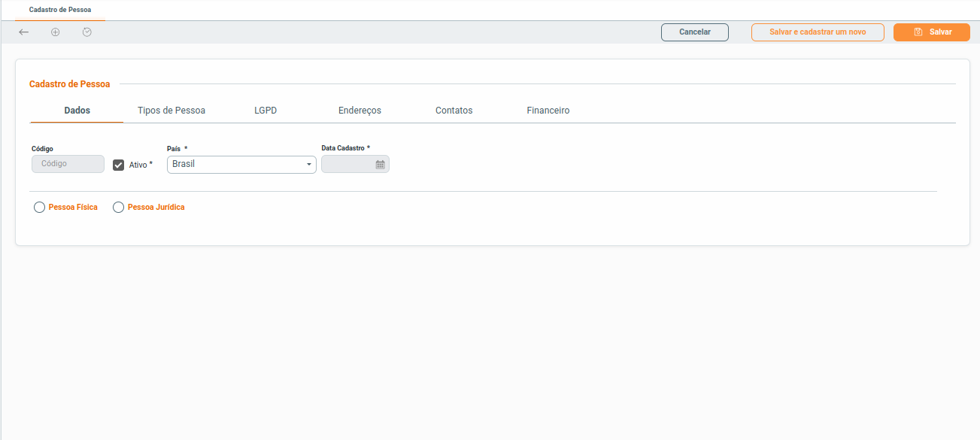The image size is (980, 440).
Task: Open the calendar icon in Data Cadastro
Action: 380,165
